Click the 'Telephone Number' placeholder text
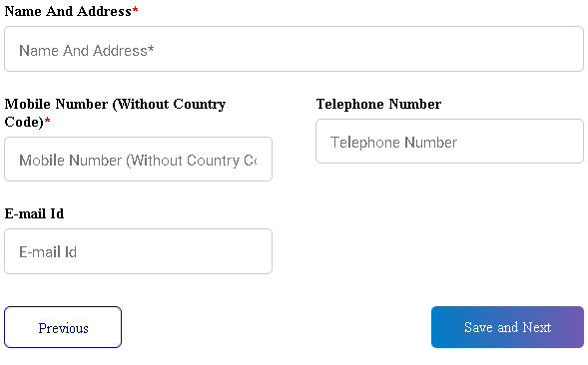The height and width of the screenshot is (365, 588). [393, 143]
